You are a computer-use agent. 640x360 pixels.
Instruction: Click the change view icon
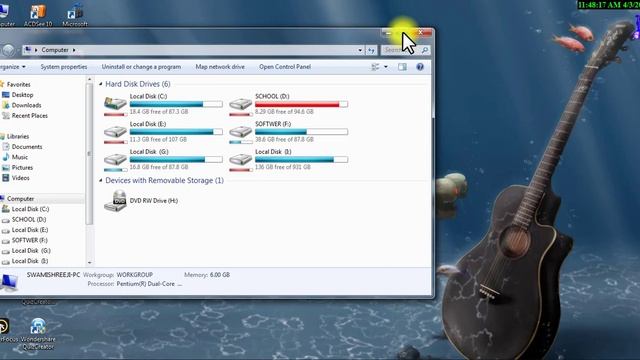coord(375,67)
